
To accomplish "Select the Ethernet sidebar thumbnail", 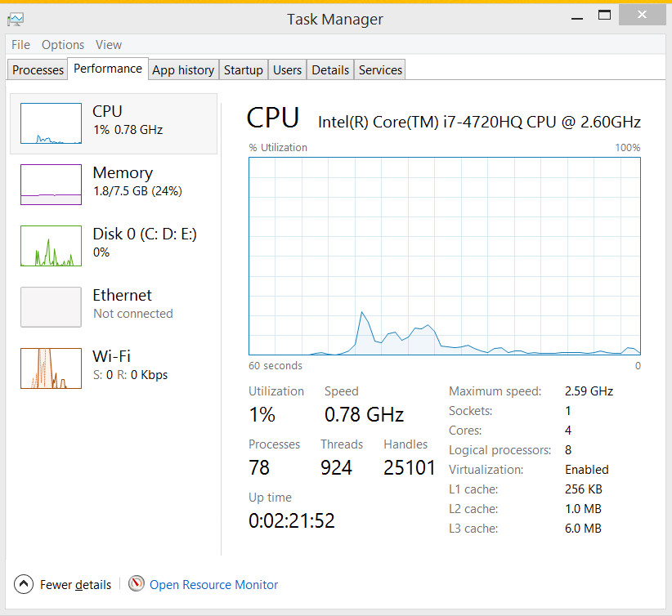I will pyautogui.click(x=51, y=307).
